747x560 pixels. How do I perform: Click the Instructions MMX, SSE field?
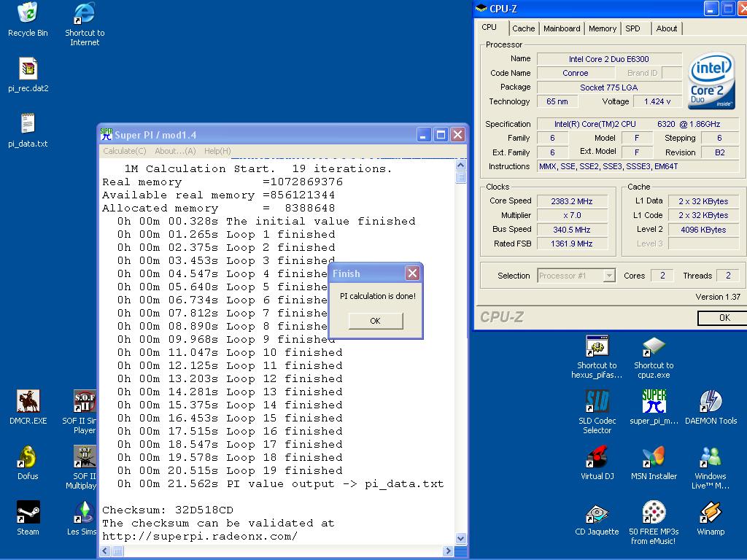638,166
